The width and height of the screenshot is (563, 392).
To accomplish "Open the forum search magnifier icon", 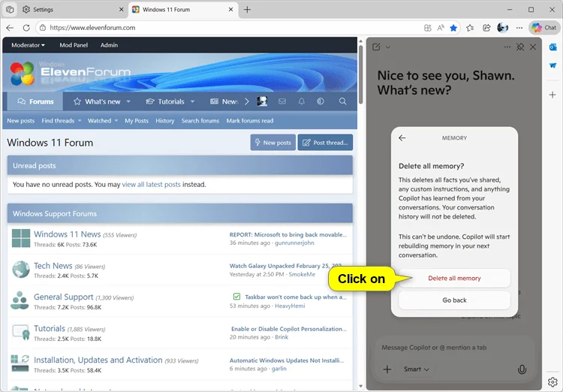I will click(343, 101).
